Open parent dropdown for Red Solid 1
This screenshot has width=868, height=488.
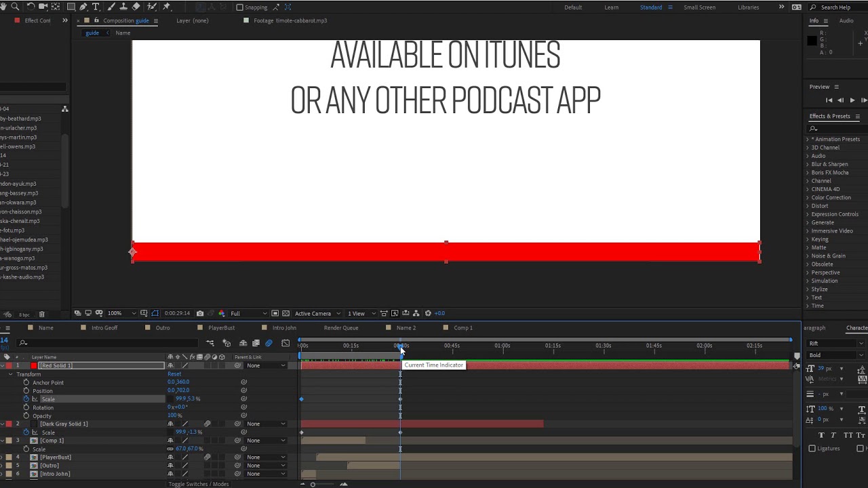point(266,366)
